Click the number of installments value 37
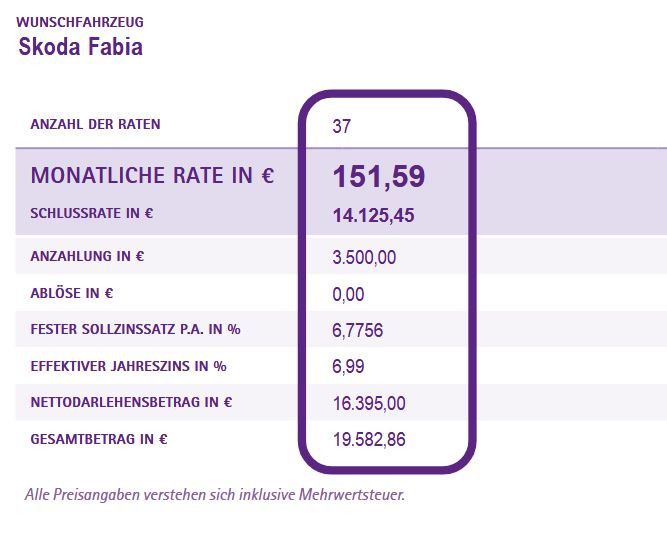This screenshot has height=546, width=667. (342, 127)
